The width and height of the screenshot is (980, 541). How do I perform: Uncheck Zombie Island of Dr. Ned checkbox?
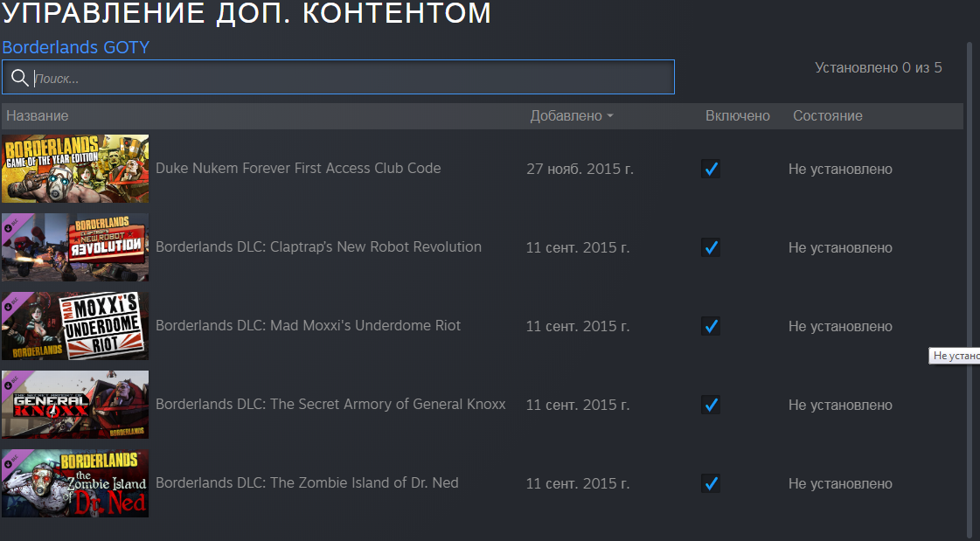pos(711,483)
